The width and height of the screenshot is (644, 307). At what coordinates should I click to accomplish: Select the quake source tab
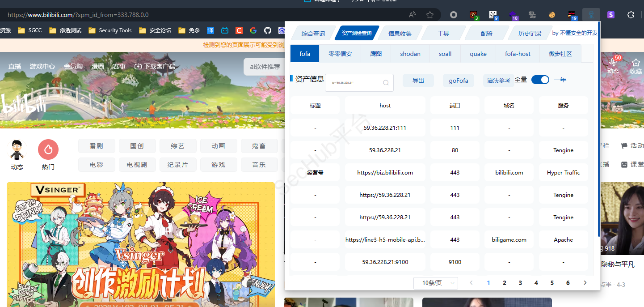478,54
